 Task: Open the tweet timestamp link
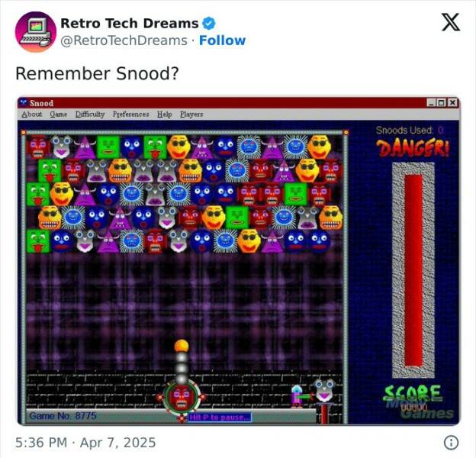click(x=85, y=443)
